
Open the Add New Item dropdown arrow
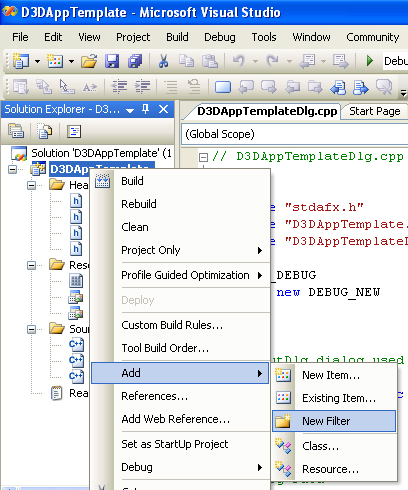click(x=71, y=61)
